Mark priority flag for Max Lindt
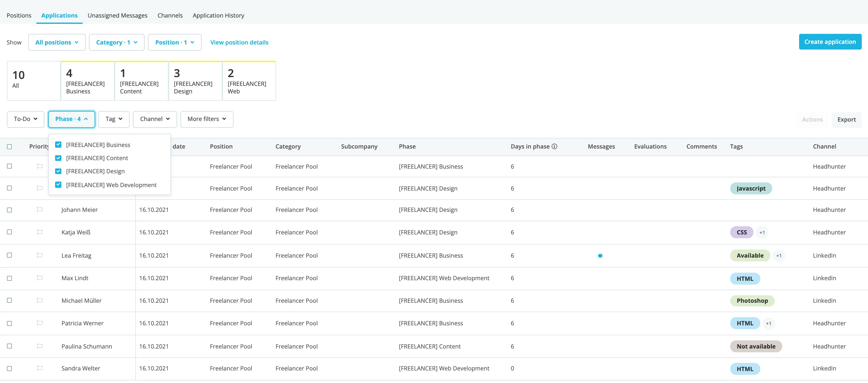 (39, 278)
